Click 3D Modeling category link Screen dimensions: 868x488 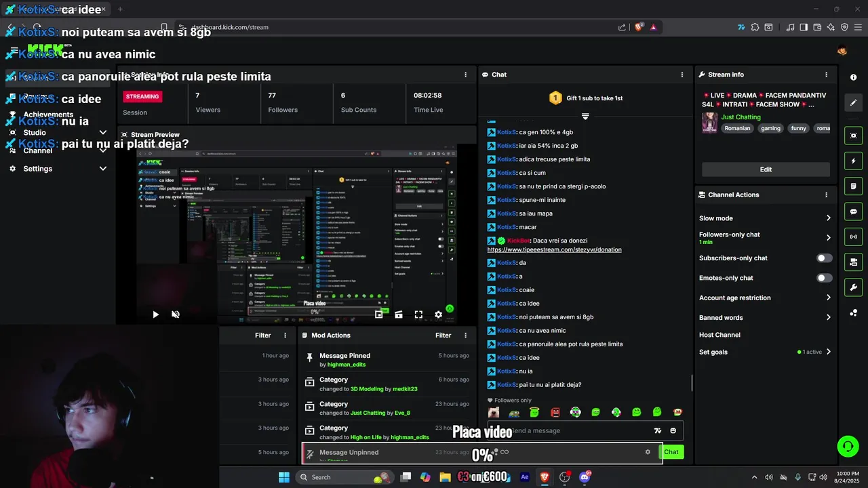point(366,389)
